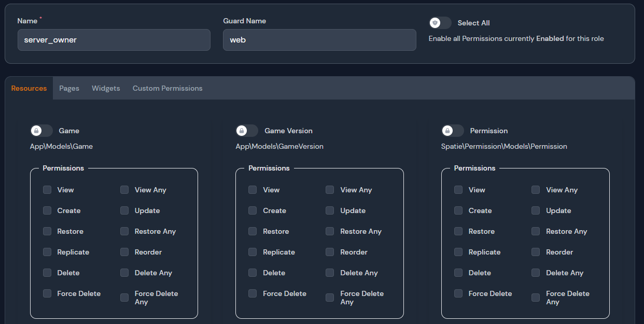Check Update permission for Game Version
Image resolution: width=644 pixels, height=324 pixels.
tap(330, 210)
